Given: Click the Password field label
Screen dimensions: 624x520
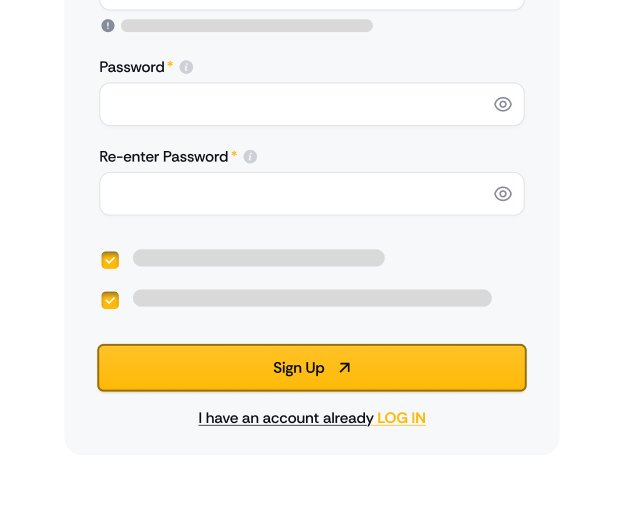Looking at the screenshot, I should click(x=132, y=67).
